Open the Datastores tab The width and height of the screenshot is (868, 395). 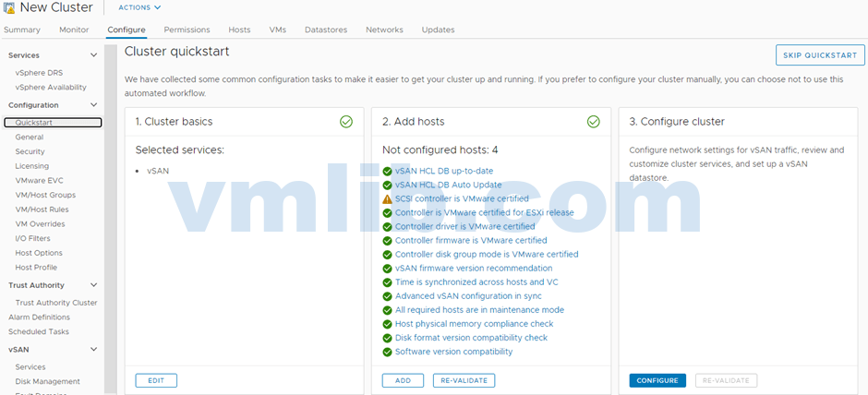[x=326, y=30]
